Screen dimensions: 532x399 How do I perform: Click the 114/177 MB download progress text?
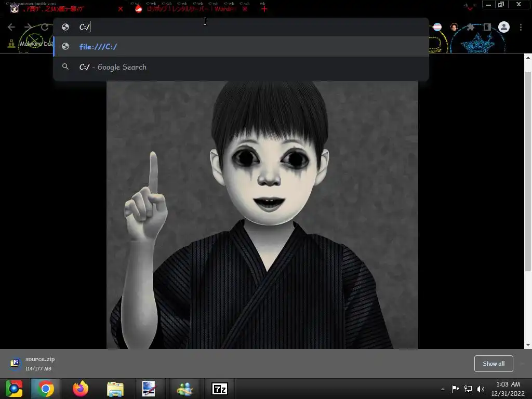point(38,368)
